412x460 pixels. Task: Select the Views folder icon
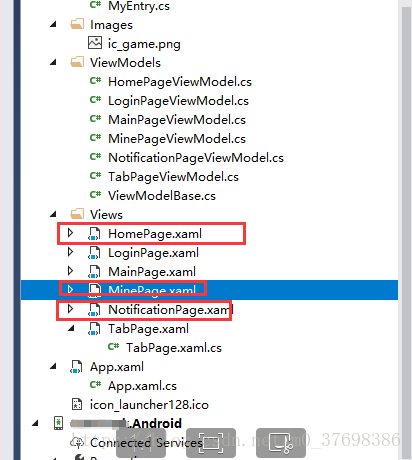tap(77, 214)
